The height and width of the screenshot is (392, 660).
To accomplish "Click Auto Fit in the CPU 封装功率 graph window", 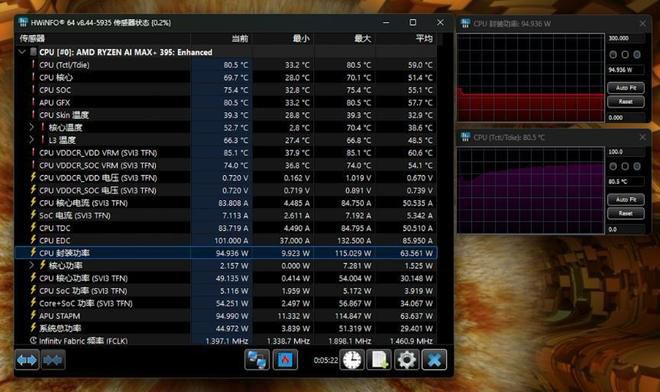I will pyautogui.click(x=626, y=88).
